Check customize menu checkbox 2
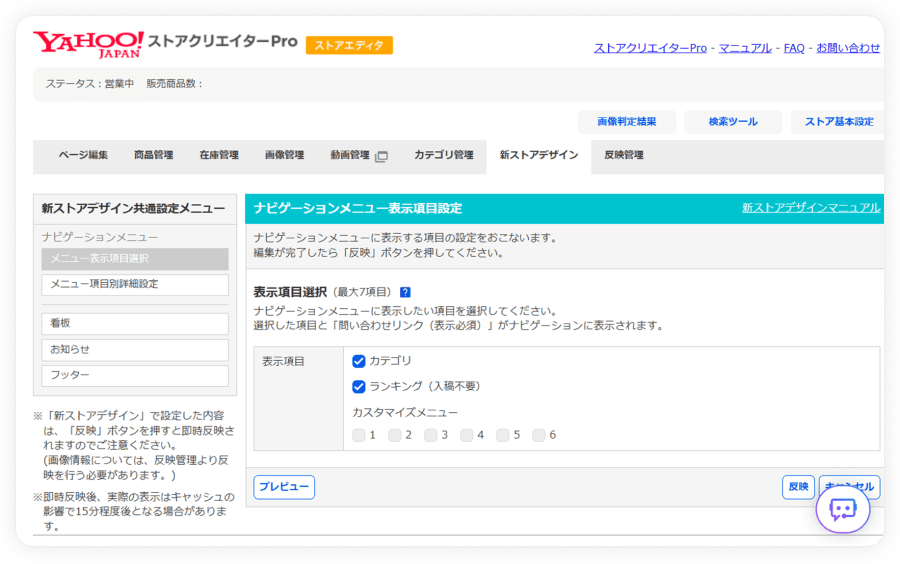The height and width of the screenshot is (564, 900). tap(394, 435)
